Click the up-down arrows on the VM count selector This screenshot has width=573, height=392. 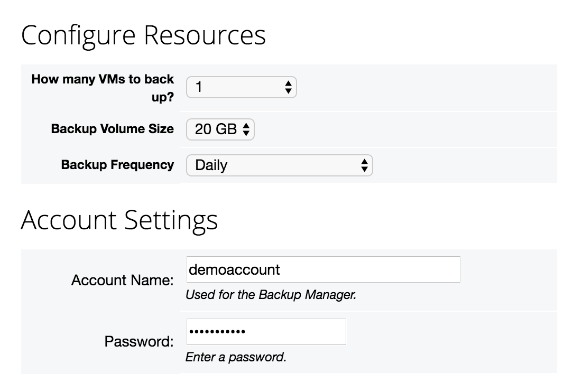pyautogui.click(x=288, y=87)
